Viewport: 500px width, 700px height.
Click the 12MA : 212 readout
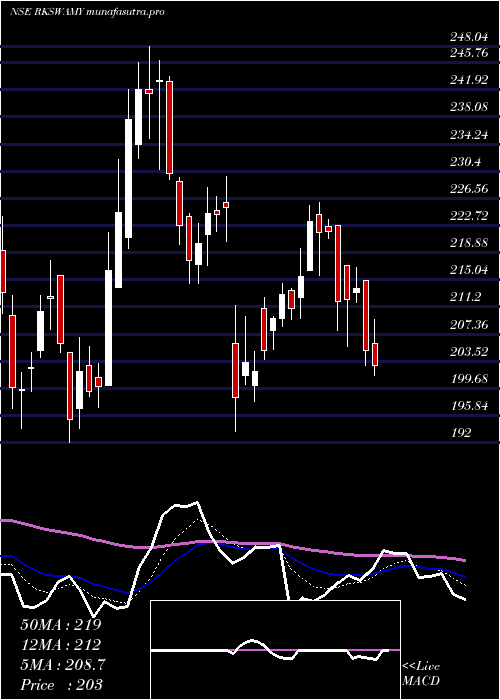pos(60,645)
